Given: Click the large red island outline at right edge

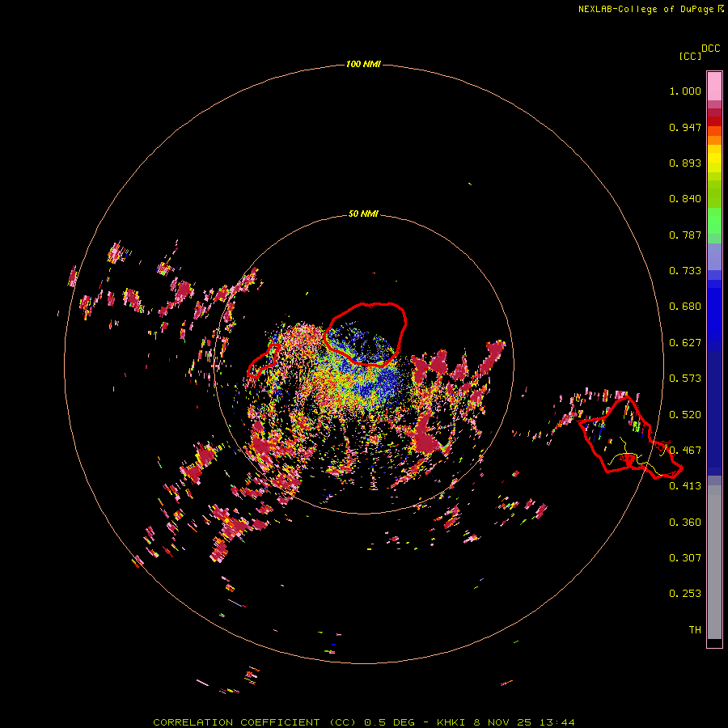Looking at the screenshot, I should coord(629,438).
